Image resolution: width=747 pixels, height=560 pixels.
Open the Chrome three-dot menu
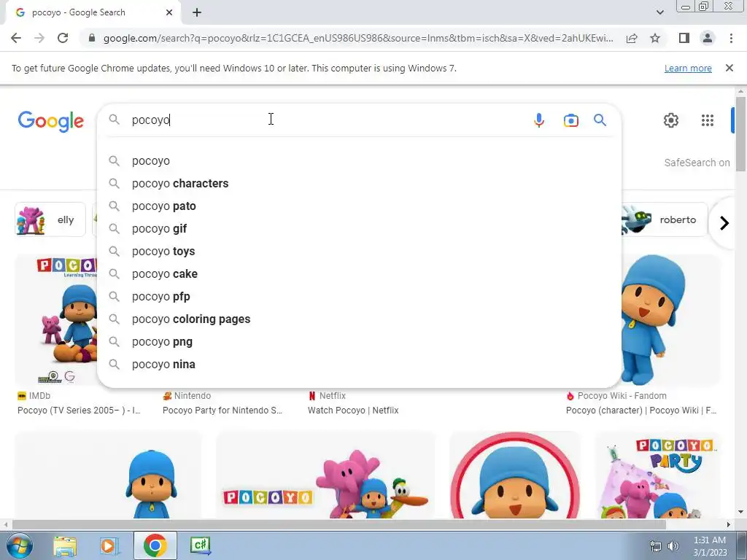[x=731, y=38]
